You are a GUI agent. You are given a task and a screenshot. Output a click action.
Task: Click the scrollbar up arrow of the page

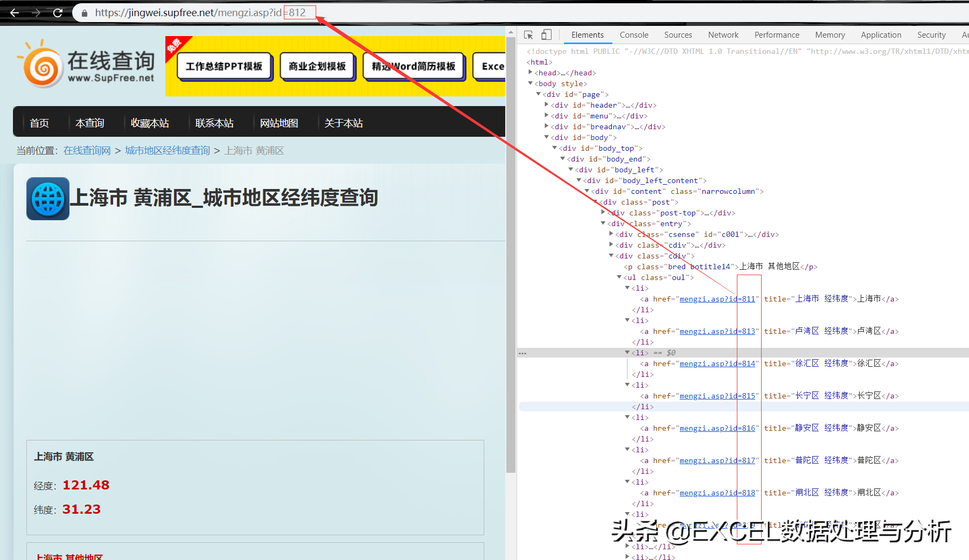pos(511,32)
